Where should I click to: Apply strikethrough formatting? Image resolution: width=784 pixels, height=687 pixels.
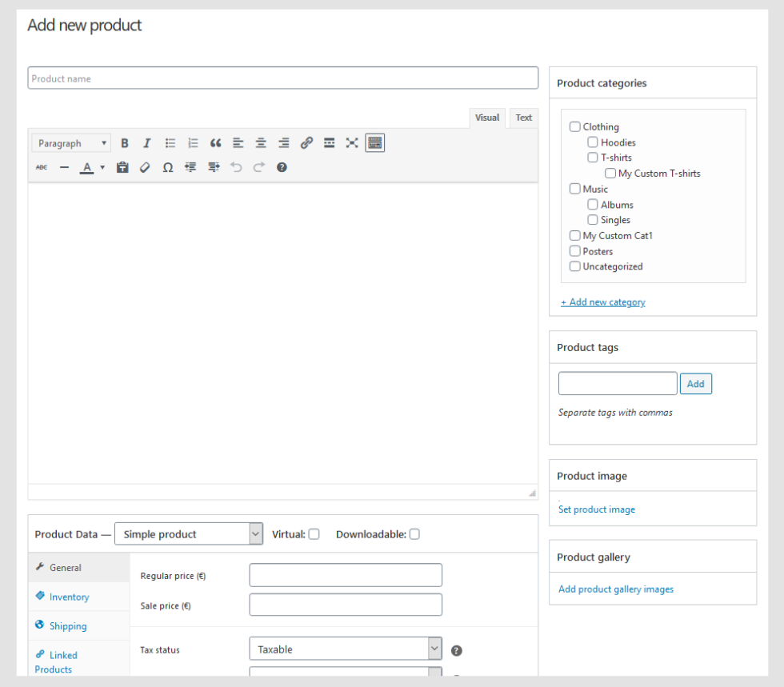point(42,167)
